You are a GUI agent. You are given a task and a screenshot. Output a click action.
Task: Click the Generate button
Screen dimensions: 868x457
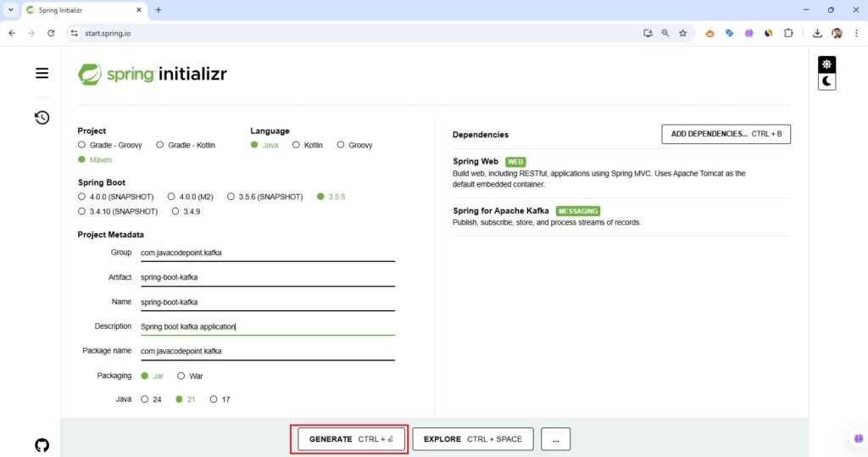(350, 439)
